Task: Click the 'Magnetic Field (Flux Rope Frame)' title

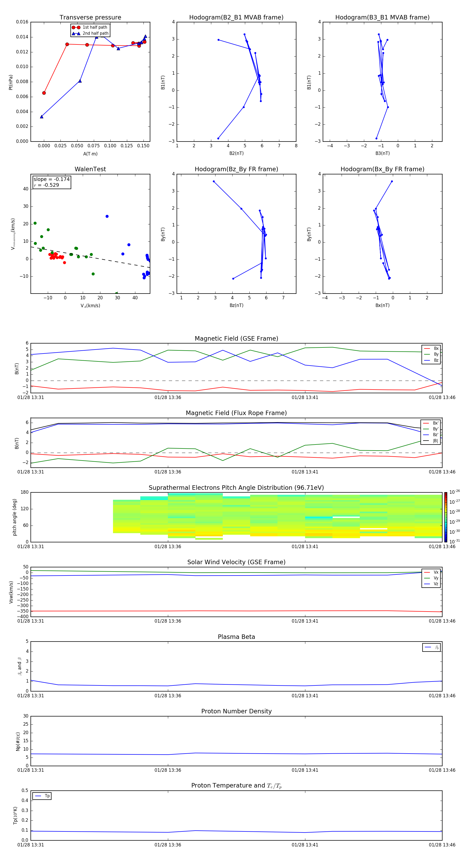Action: pos(236,413)
